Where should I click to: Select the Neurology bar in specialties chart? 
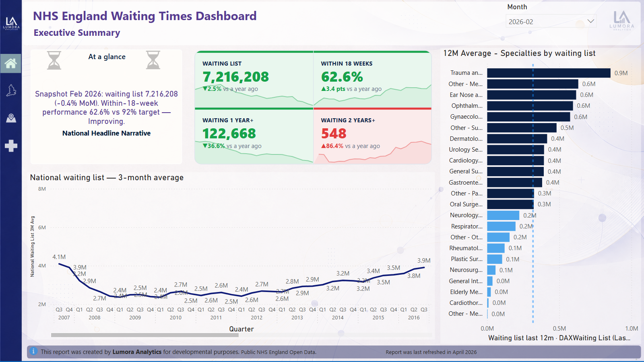tap(503, 215)
